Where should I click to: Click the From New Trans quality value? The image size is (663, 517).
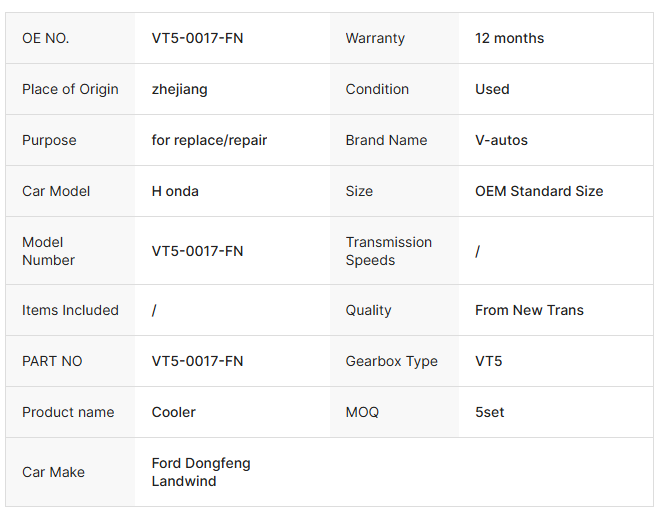pyautogui.click(x=529, y=310)
